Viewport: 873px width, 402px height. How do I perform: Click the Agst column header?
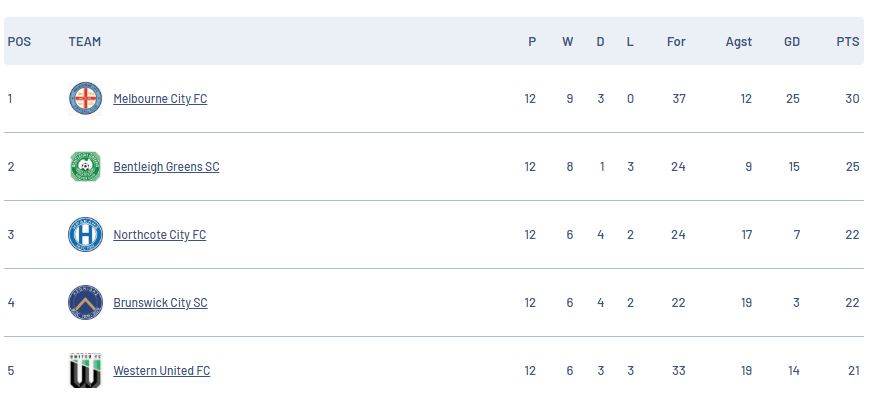[x=739, y=42]
